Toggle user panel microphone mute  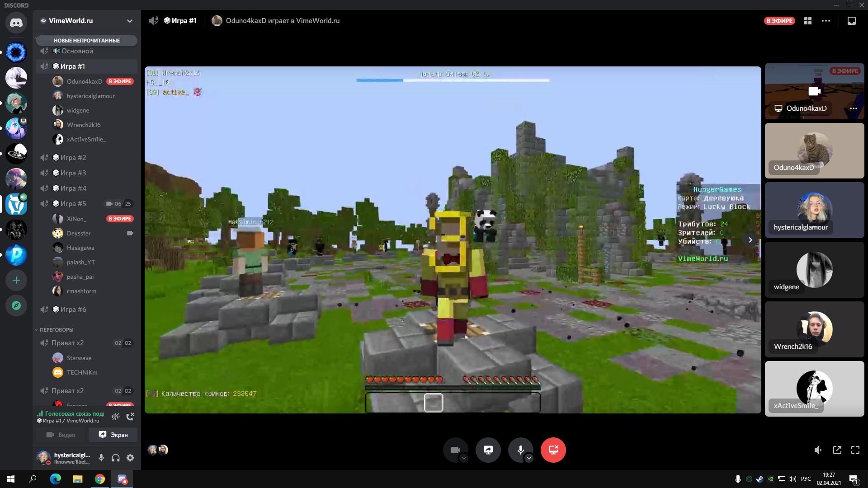[x=101, y=458]
